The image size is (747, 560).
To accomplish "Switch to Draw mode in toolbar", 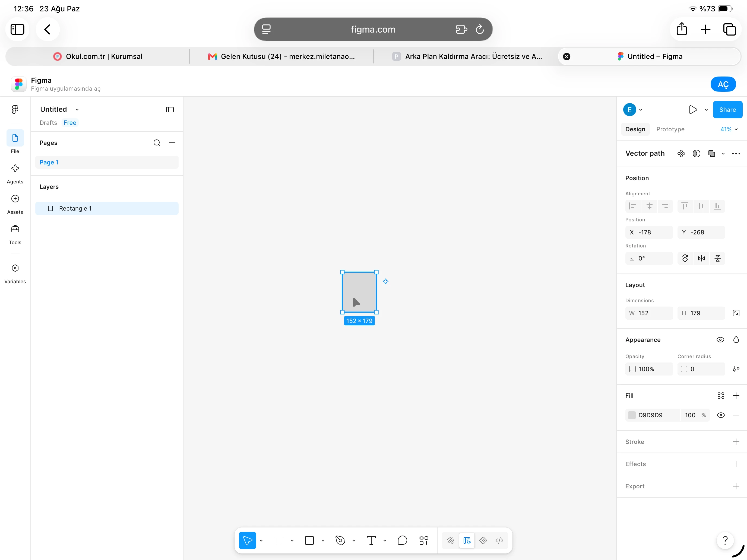I will [x=451, y=540].
